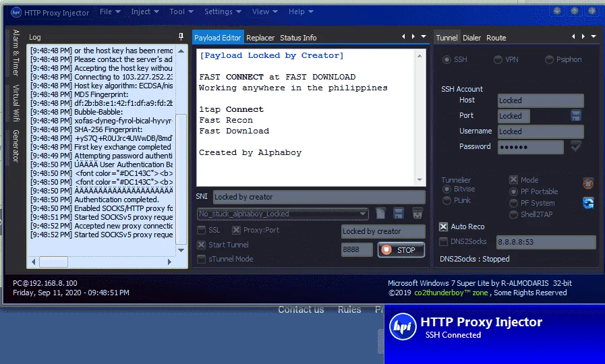
Task: Toggle Auto Reco checkbox
Action: coord(444,226)
